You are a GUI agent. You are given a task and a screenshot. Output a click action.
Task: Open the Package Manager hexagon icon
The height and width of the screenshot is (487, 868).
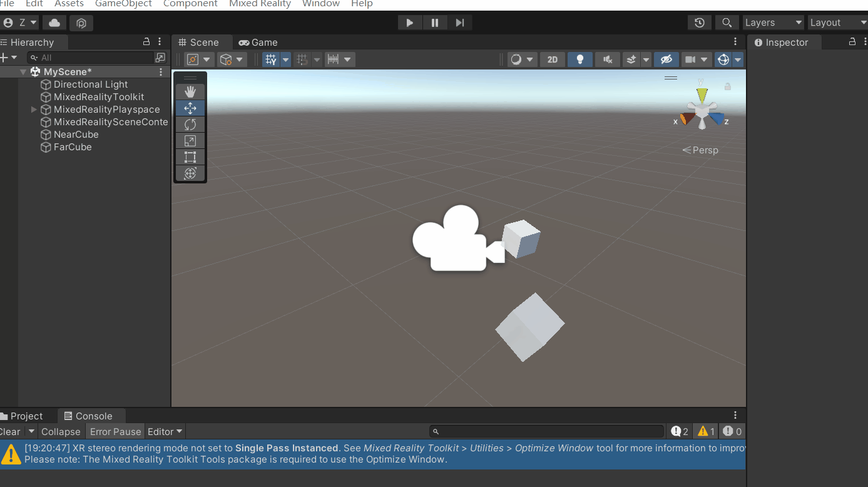pyautogui.click(x=81, y=23)
